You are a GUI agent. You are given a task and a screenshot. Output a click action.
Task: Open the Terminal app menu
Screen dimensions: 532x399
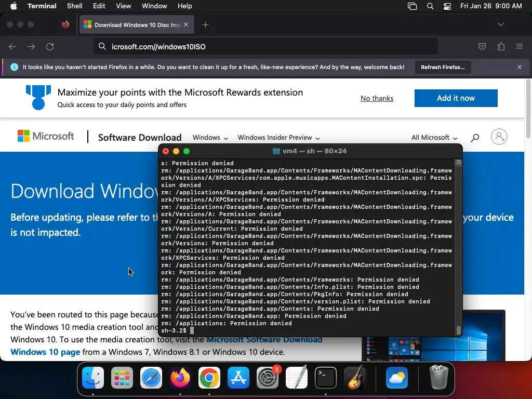pyautogui.click(x=42, y=6)
